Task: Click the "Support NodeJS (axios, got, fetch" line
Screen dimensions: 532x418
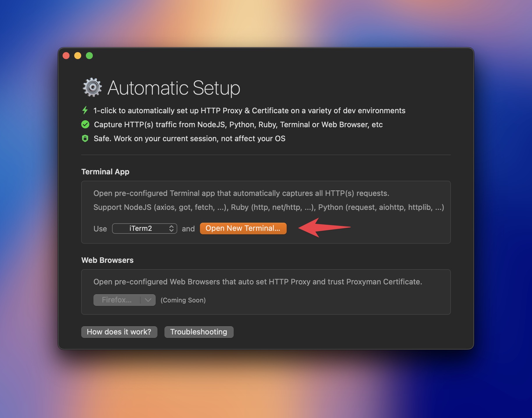Action: tap(269, 207)
